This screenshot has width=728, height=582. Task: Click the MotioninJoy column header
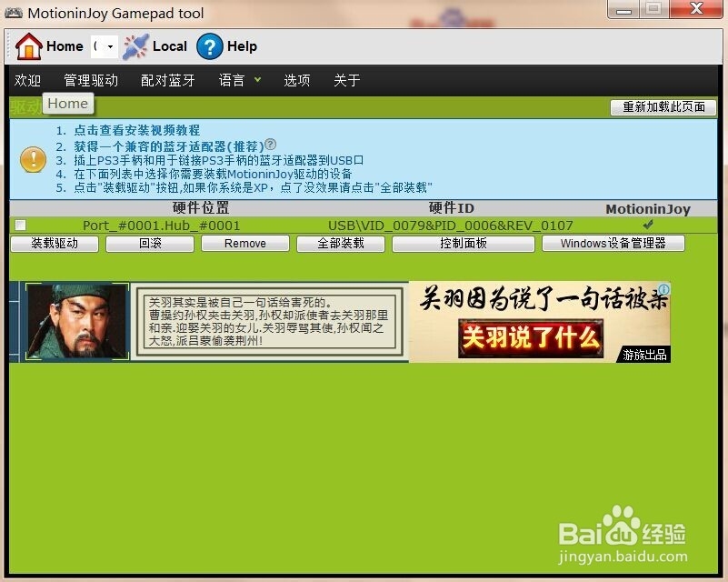[648, 209]
